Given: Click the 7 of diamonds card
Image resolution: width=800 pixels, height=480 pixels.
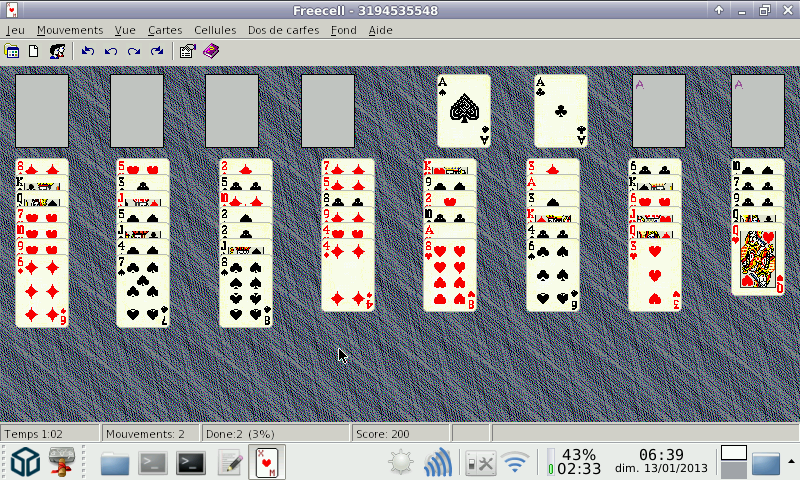Looking at the screenshot, I should point(348,167).
